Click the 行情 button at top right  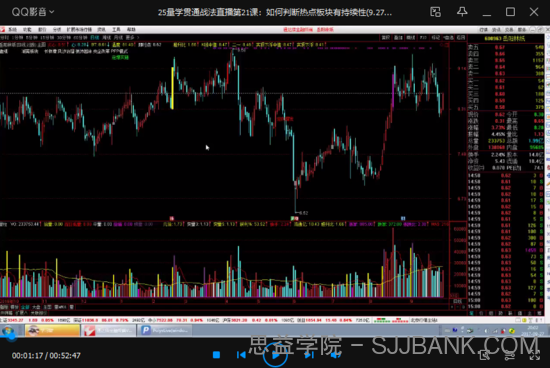click(x=484, y=30)
